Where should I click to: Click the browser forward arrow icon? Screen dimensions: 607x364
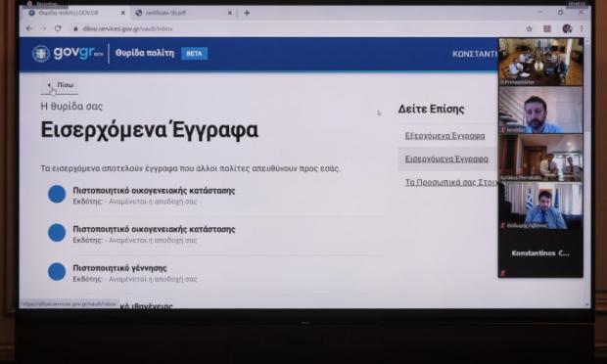pyautogui.click(x=43, y=28)
